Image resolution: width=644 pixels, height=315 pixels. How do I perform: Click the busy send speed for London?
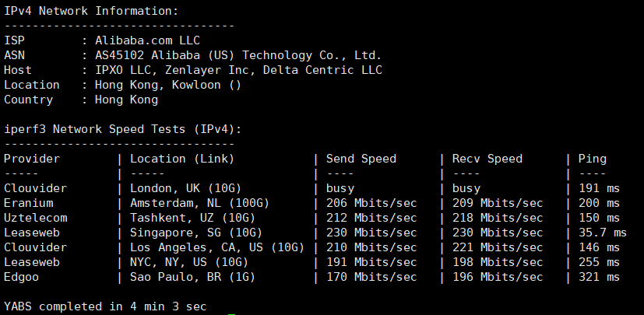340,188
